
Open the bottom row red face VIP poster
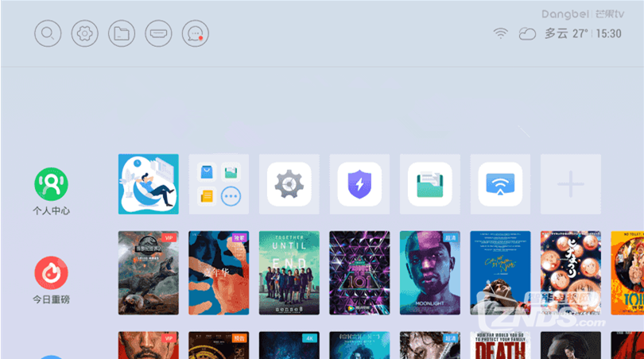click(148, 345)
